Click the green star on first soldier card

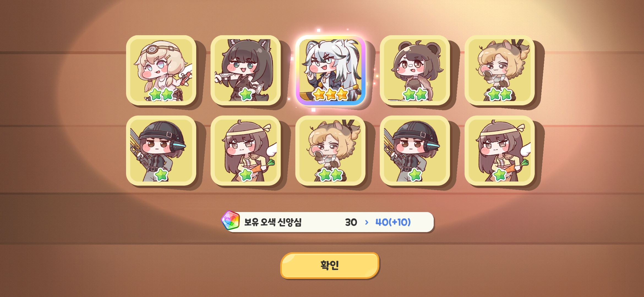coord(162,175)
